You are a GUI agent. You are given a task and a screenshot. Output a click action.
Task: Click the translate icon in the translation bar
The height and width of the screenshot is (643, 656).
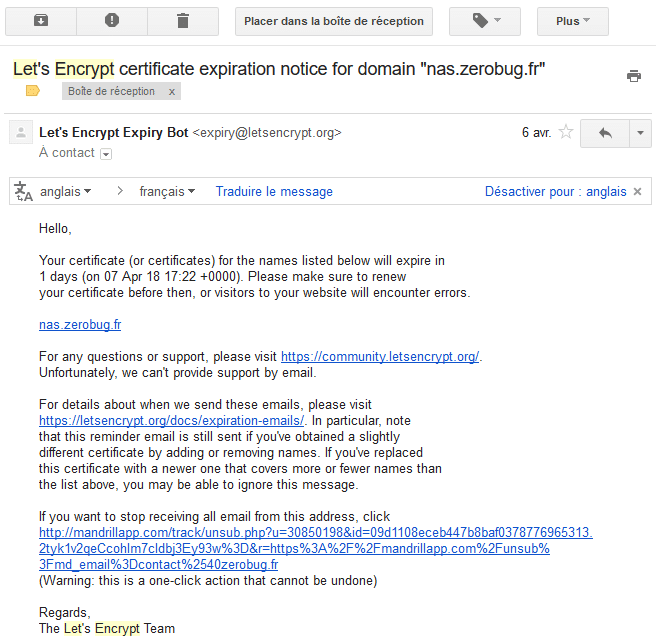pos(23,191)
